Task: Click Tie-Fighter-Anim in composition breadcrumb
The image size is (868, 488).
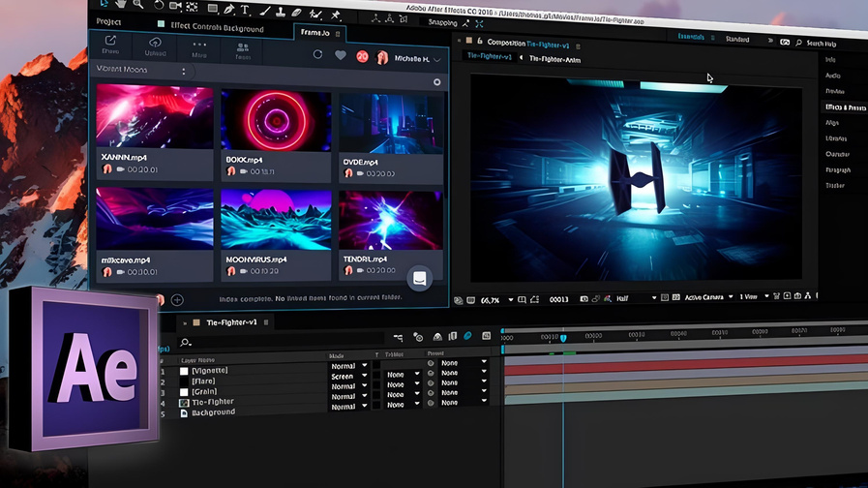Action: tap(554, 59)
